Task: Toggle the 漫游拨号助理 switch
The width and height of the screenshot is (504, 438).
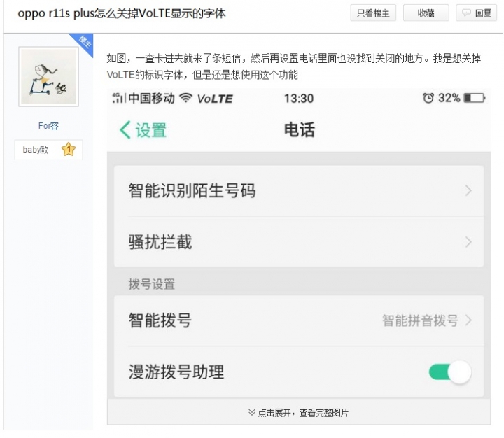Action: point(450,372)
